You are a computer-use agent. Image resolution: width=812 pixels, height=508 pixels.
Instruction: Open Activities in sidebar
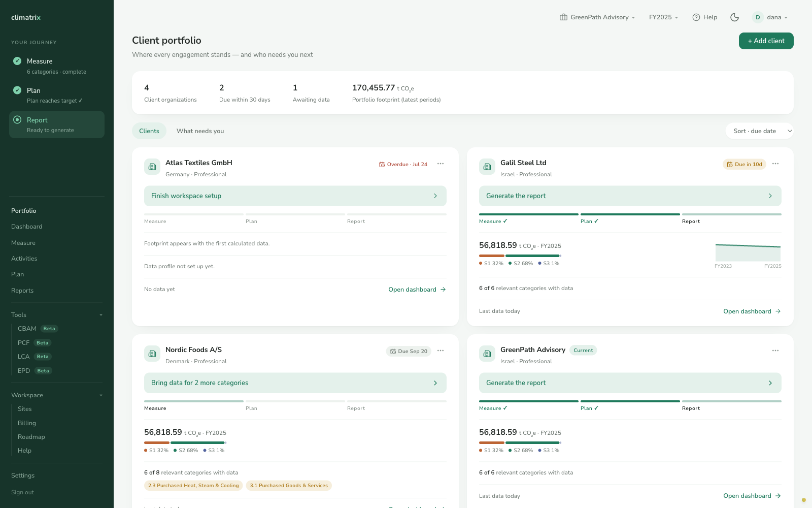point(24,259)
